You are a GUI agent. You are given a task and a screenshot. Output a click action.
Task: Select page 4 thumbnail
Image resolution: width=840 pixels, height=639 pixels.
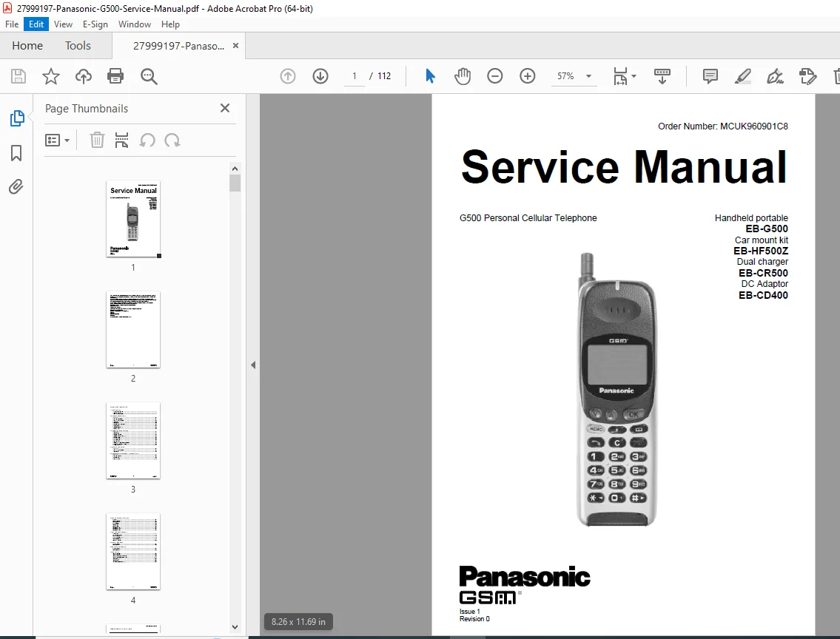[x=133, y=552]
